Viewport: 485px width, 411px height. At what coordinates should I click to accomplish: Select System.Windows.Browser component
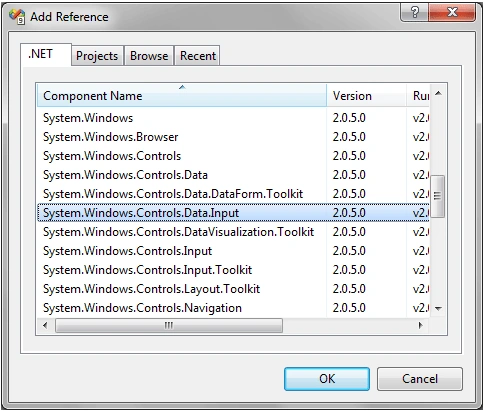pyautogui.click(x=233, y=137)
